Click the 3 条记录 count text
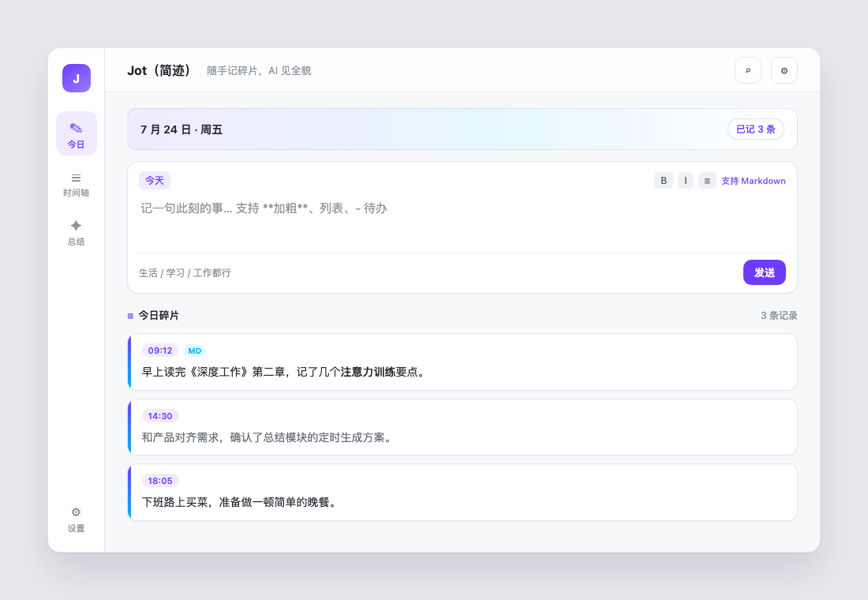This screenshot has height=600, width=868. (779, 315)
